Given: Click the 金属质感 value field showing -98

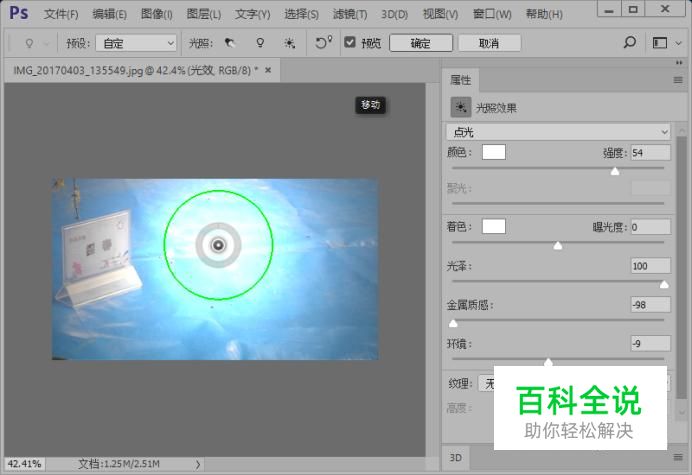Looking at the screenshot, I should point(651,304).
